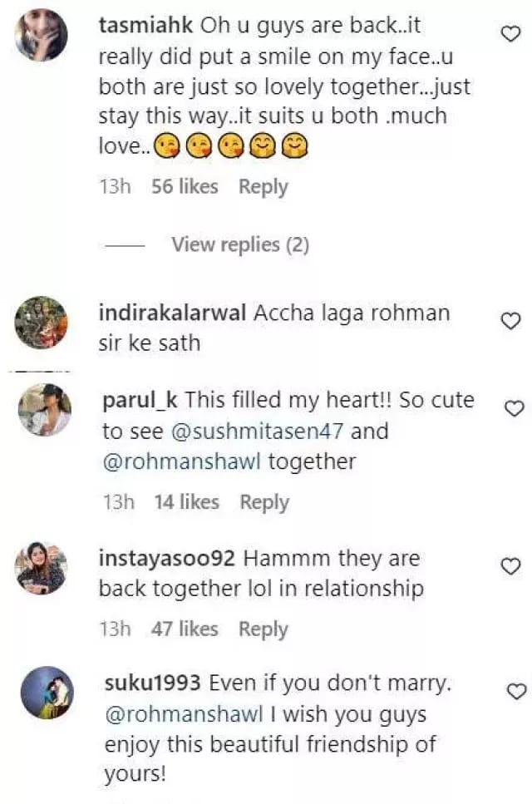Screen dimensions: 532x804
Task: Open instayasoo92's profile avatar
Action: pyautogui.click(x=41, y=569)
